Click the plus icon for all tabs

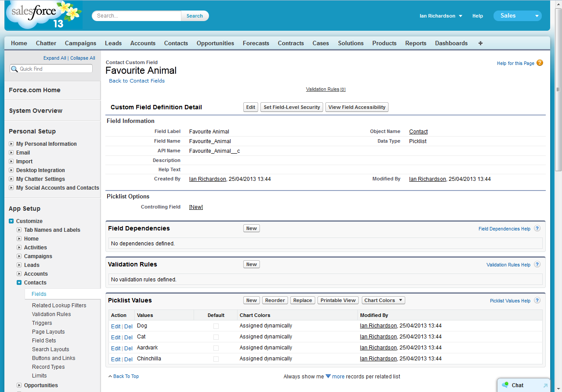(x=480, y=43)
